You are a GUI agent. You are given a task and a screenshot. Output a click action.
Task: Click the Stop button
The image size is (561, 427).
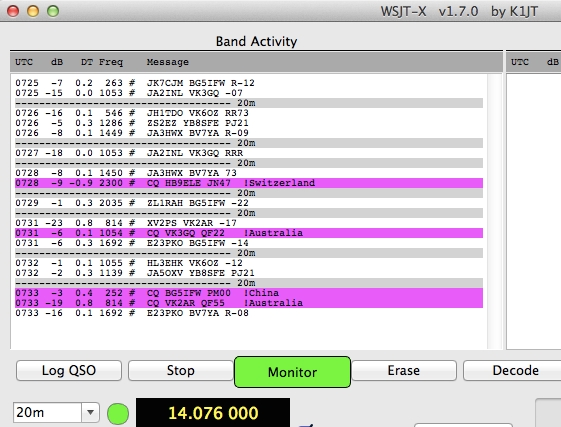click(181, 370)
